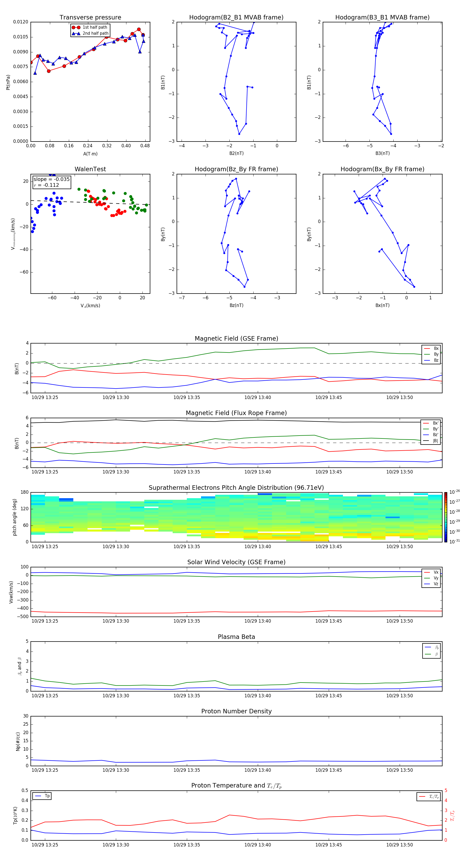This screenshot has width=473, height=868.
Task: Click the 'A(T·m)' x-axis label
Action: click(x=90, y=154)
